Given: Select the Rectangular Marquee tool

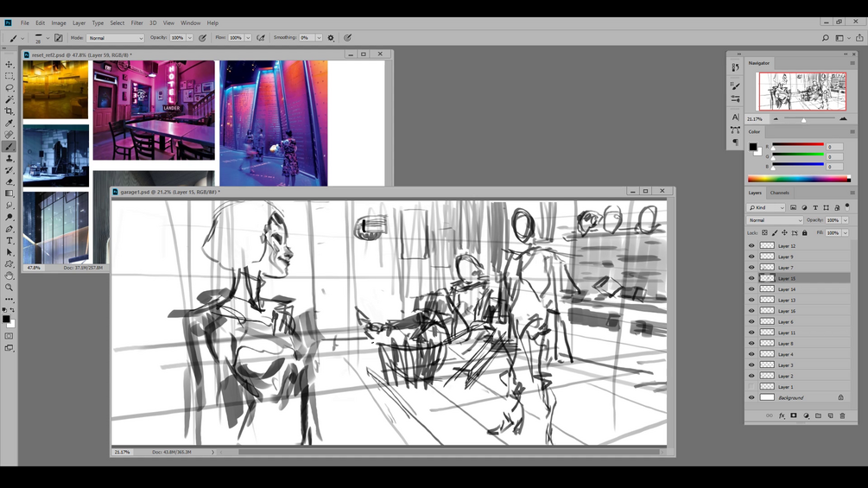Looking at the screenshot, I should pos(10,76).
